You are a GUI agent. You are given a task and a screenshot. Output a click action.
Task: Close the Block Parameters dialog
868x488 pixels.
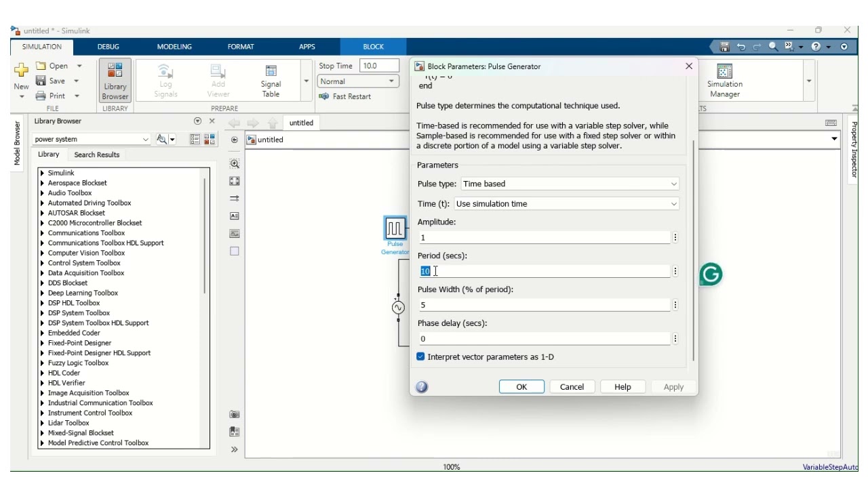click(x=689, y=66)
